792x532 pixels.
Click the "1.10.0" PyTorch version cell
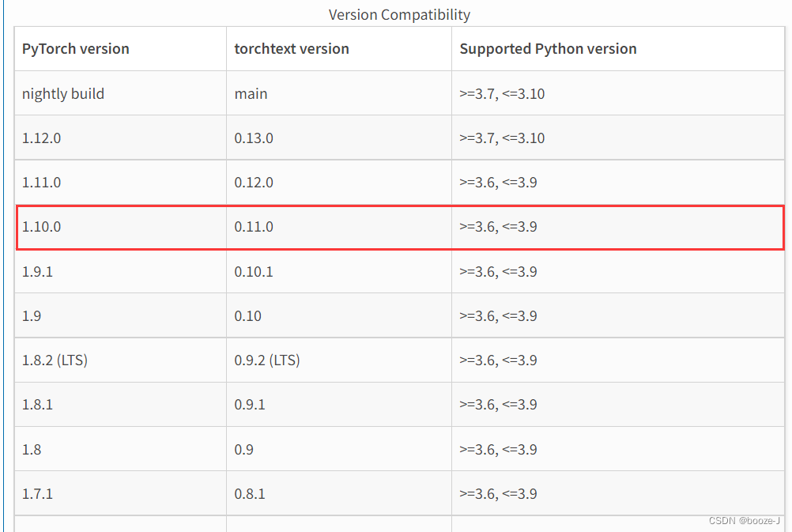[120, 227]
